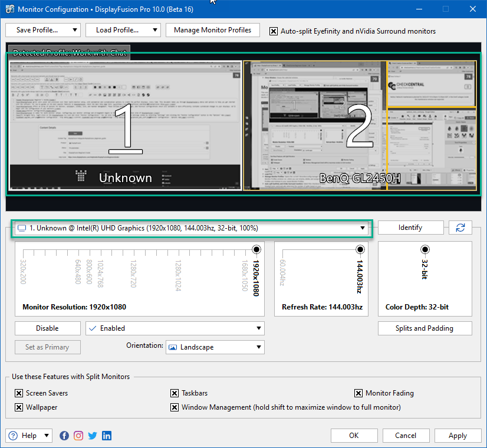Click the Identify button
Image resolution: width=487 pixels, height=448 pixels.
[410, 228]
